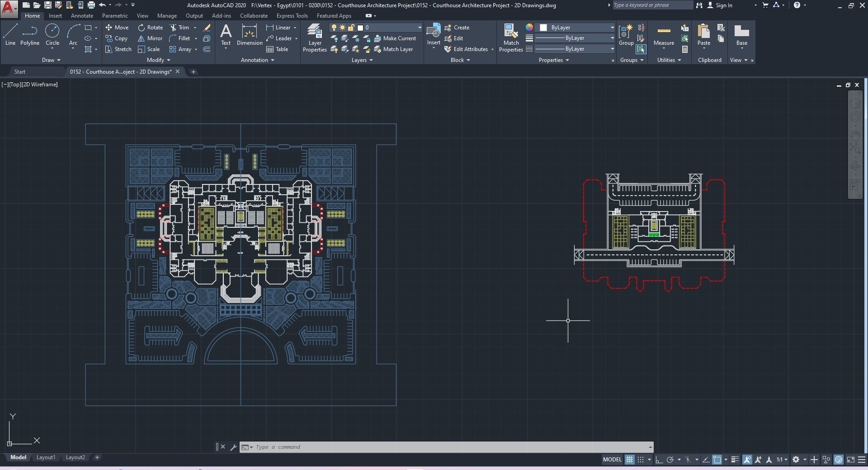868x470 pixels.
Task: Click Match Properties tool
Action: pyautogui.click(x=511, y=38)
